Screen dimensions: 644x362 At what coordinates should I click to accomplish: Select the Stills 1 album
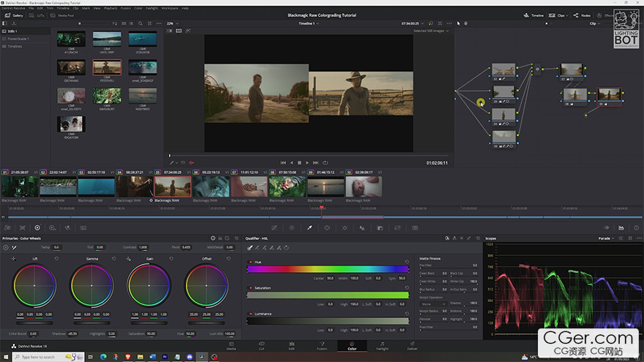coord(12,31)
